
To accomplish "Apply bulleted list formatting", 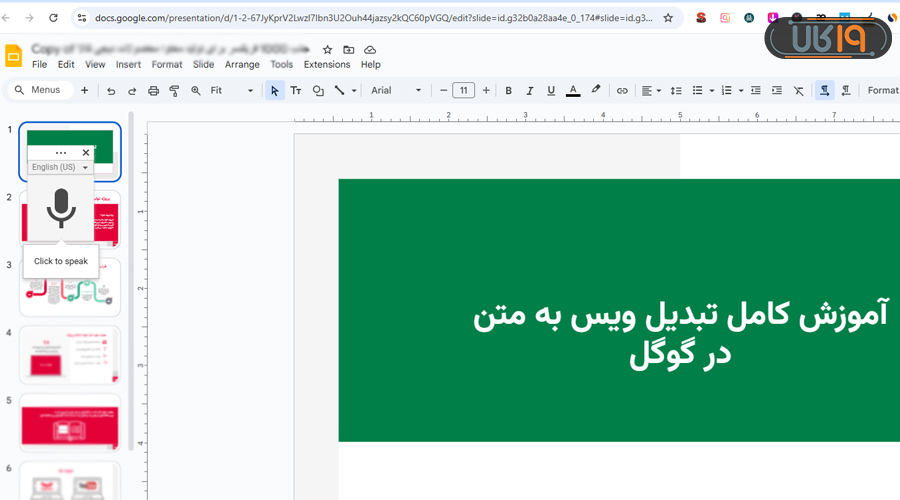I will pos(697,91).
